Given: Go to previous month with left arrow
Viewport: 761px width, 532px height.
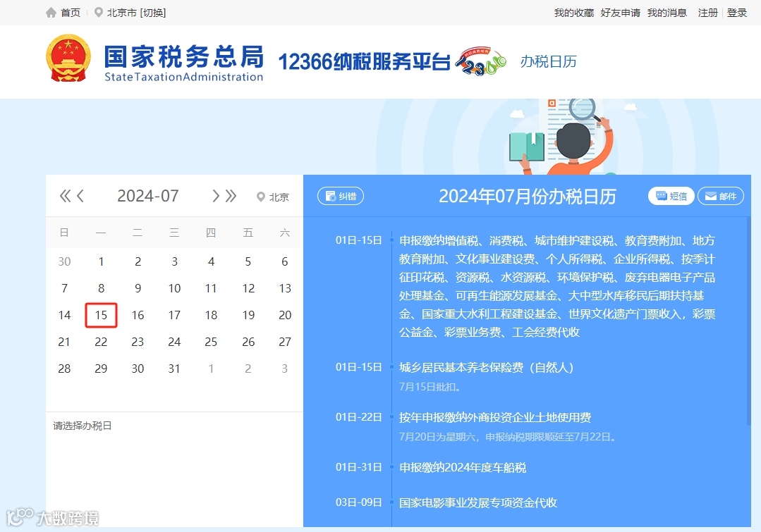Looking at the screenshot, I should click(x=80, y=196).
